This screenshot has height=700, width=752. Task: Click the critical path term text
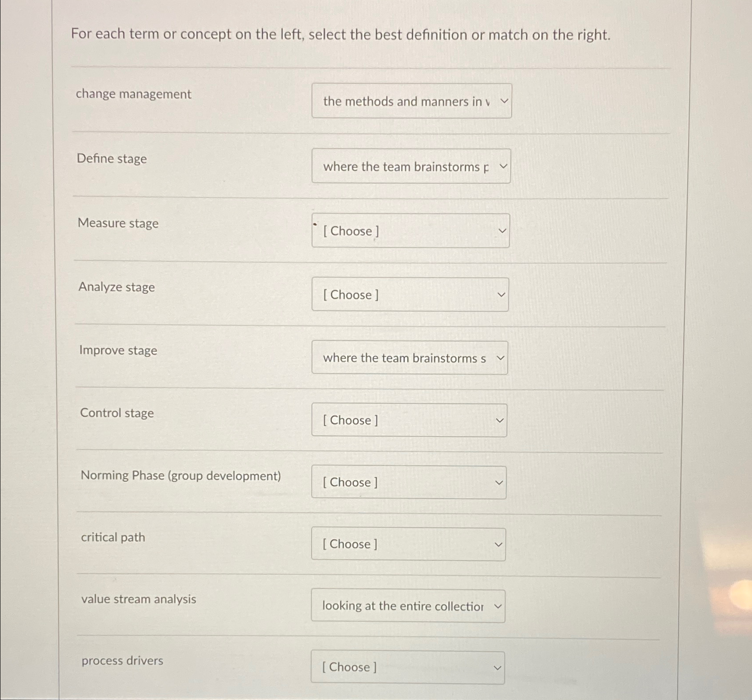pyautogui.click(x=113, y=537)
